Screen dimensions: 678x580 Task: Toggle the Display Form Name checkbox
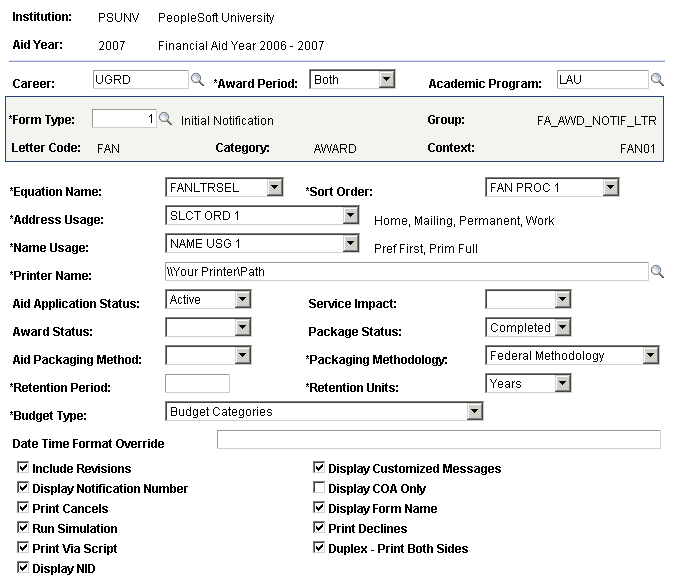pyautogui.click(x=319, y=507)
